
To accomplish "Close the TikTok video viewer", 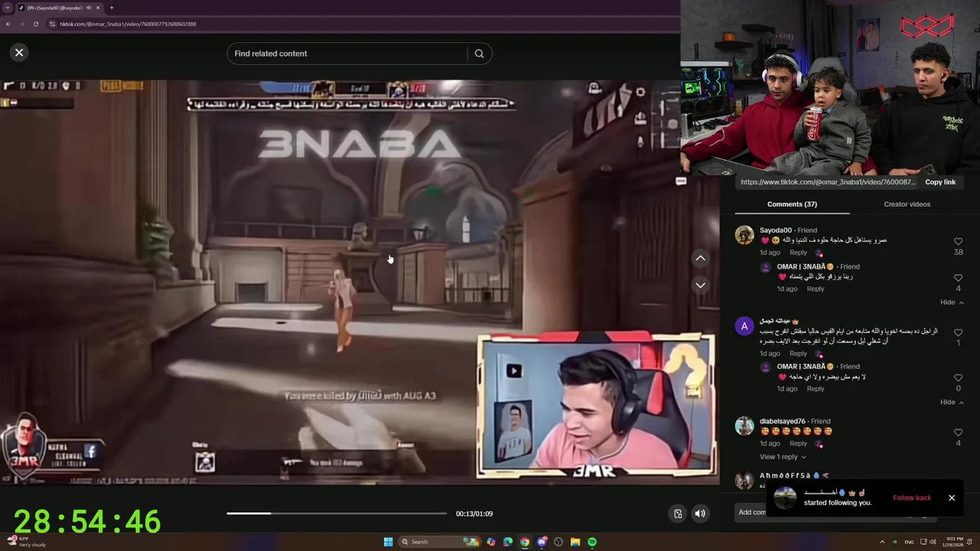I will click(19, 52).
